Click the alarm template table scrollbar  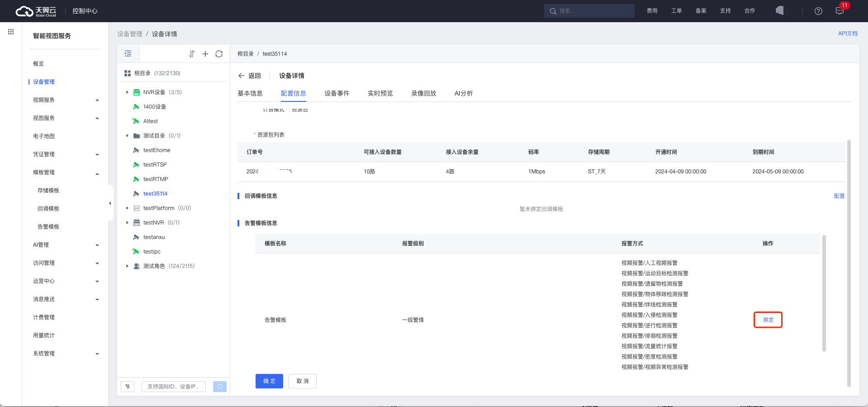click(824, 293)
